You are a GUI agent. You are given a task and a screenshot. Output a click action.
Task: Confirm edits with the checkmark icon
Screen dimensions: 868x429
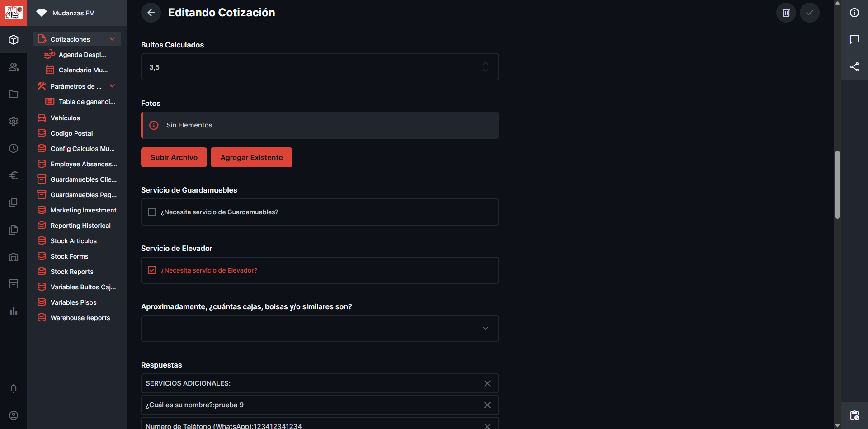[810, 13]
